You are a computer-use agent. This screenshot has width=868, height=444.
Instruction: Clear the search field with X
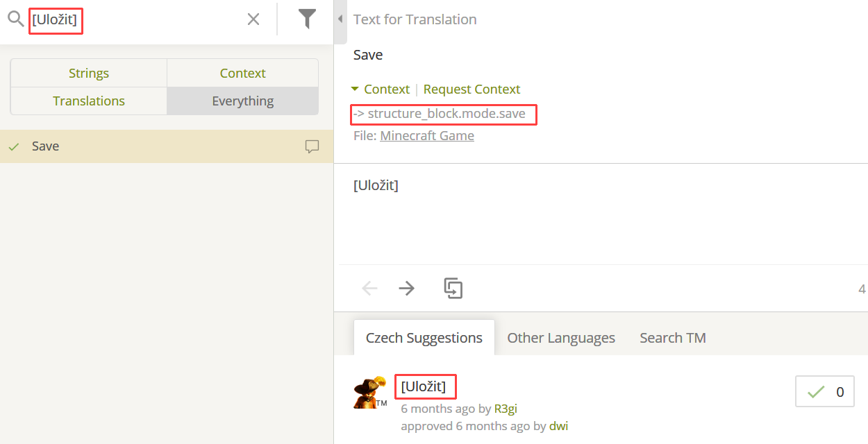(253, 19)
